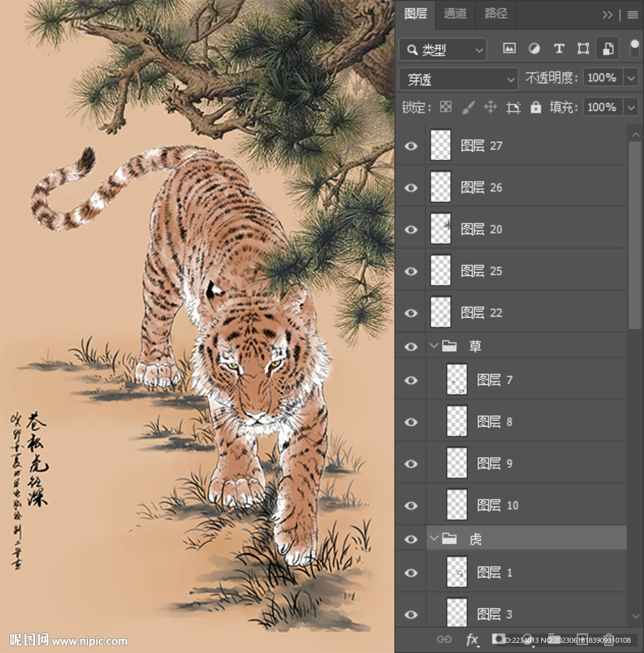Click the layer list scroll-down arrow
644x653 pixels.
(635, 616)
